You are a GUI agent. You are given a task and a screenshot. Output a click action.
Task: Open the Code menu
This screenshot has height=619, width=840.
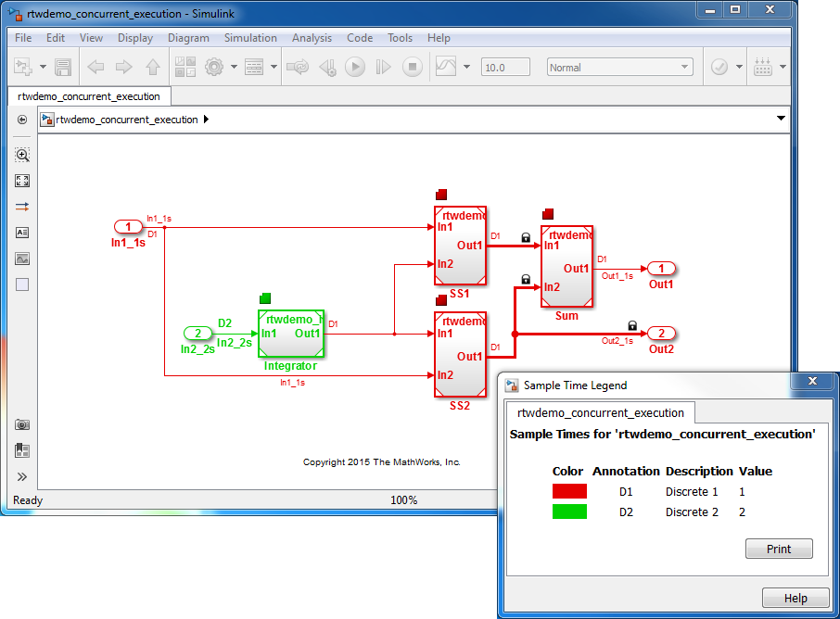[360, 38]
